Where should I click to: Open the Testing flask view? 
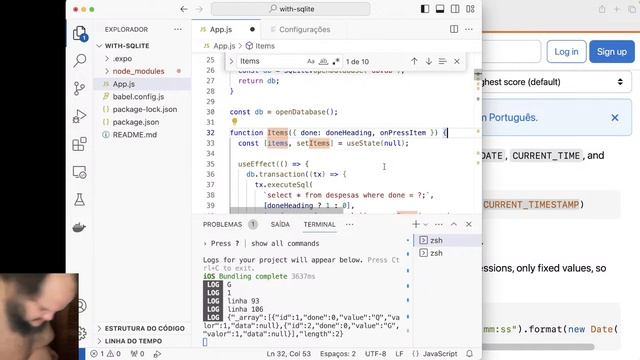[80, 200]
